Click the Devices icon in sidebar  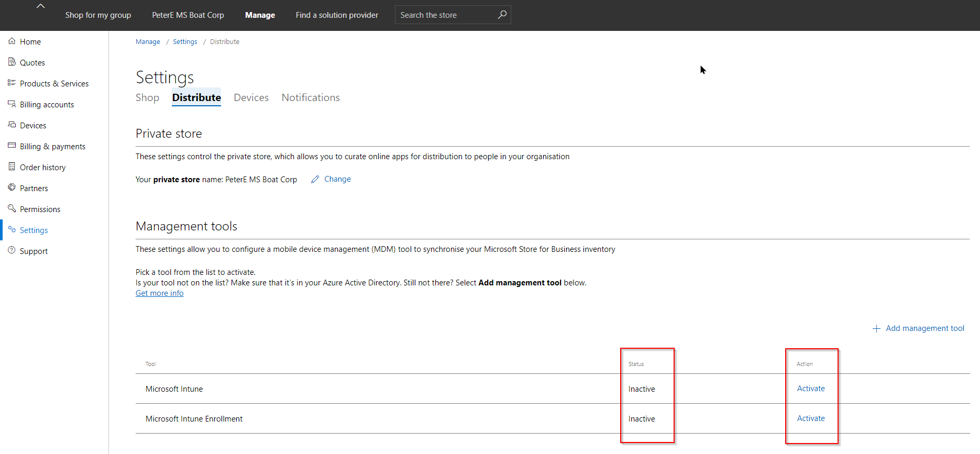12,125
